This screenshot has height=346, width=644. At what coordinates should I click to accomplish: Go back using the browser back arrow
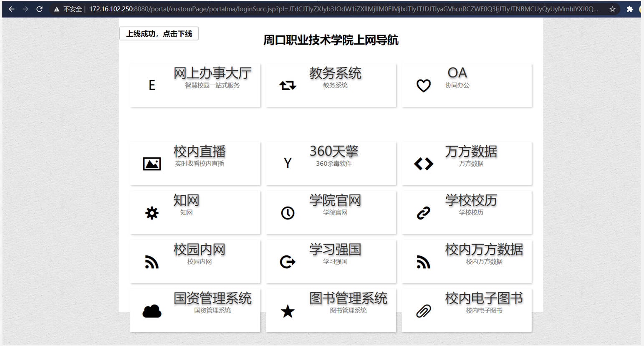(x=12, y=9)
